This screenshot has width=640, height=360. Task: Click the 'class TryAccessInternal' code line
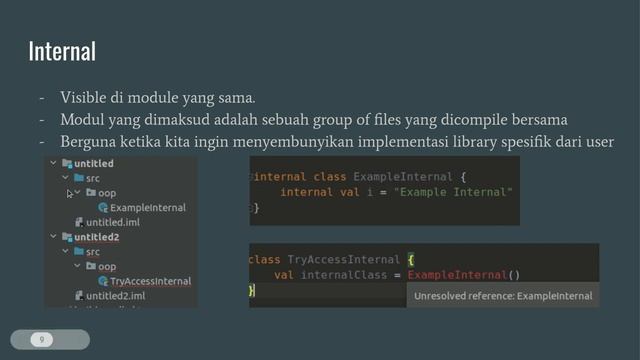tap(331, 260)
